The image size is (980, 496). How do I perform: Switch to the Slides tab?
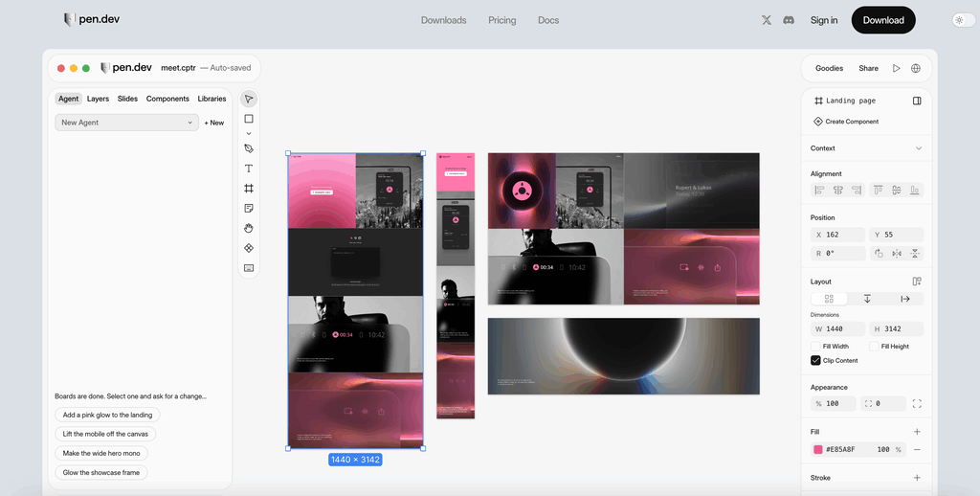(x=127, y=99)
